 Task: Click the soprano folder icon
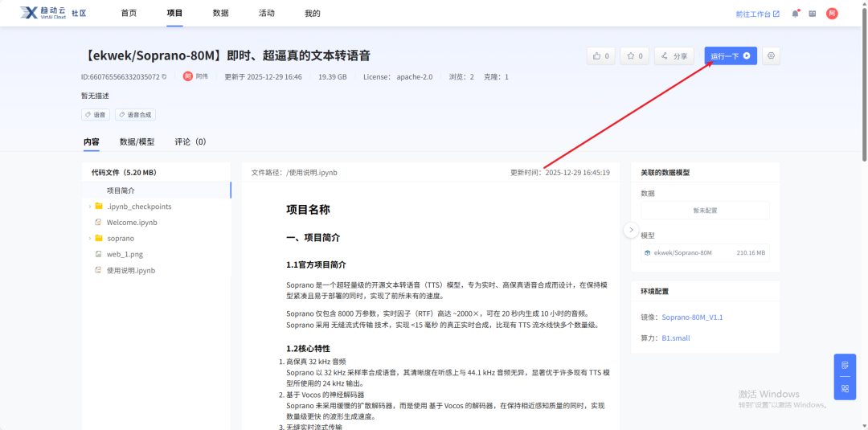[x=99, y=239]
